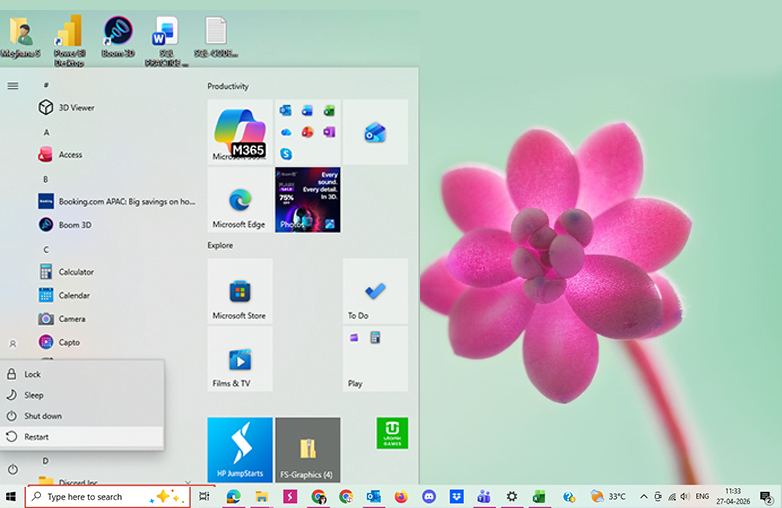The image size is (782, 508).
Task: Click the Windows Start button
Action: tap(10, 497)
